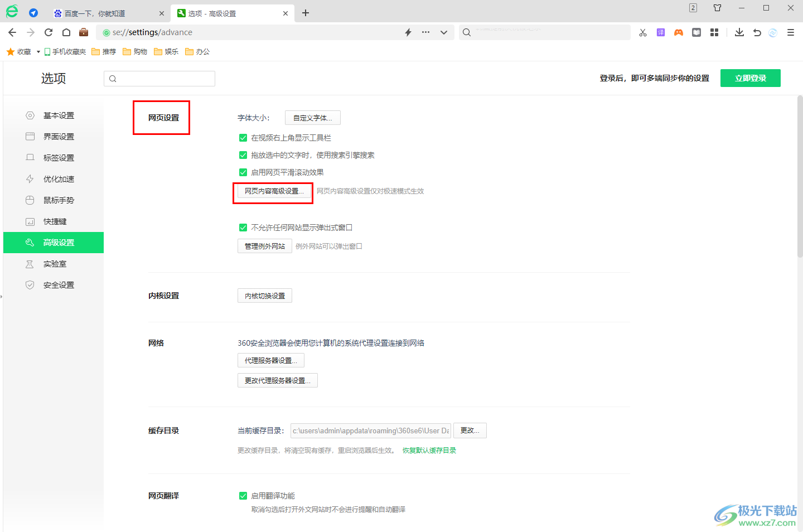Expand the 收藏 dropdown arrow
803x532 pixels.
(x=38, y=52)
